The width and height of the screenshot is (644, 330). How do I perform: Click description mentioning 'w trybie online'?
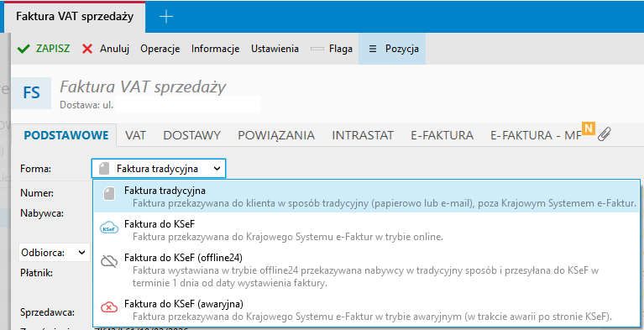287,237
